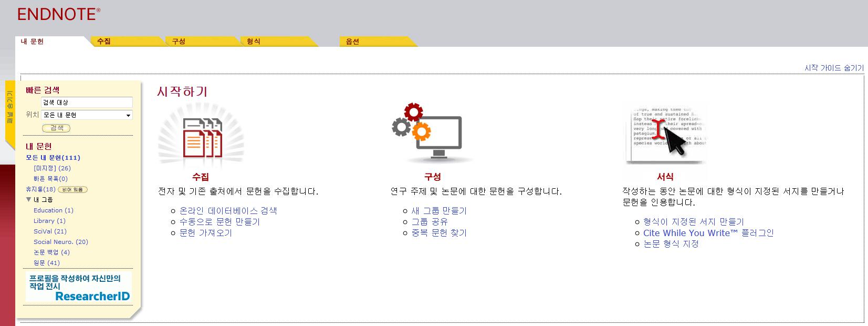868x326 pixels.
Task: Click the 비어 있음 trash button
Action: 72,189
